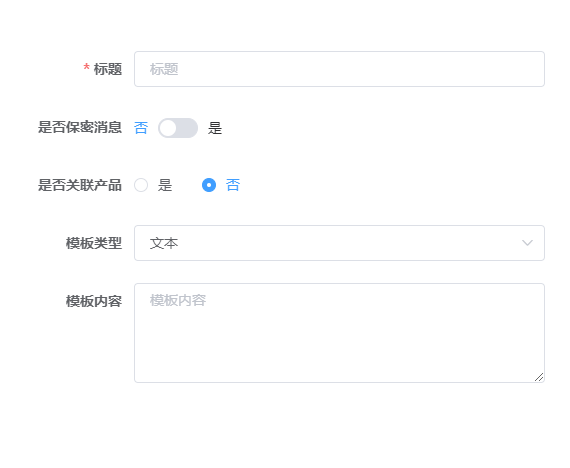570x468 pixels.
Task: Open the 模板类型 dropdown showing 文本
Action: [x=339, y=243]
